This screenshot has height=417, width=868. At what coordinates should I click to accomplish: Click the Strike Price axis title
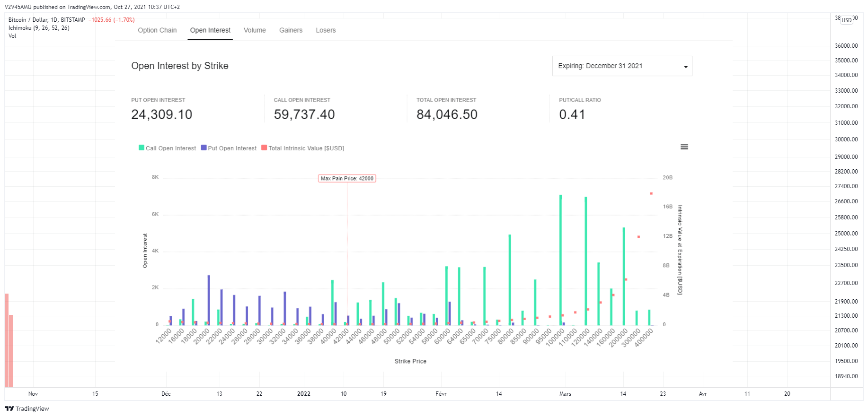point(410,361)
